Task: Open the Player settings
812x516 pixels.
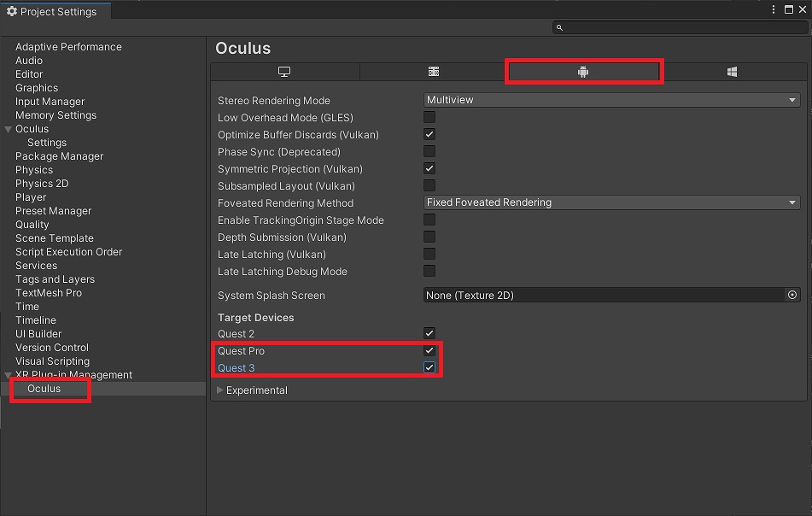Action: (31, 197)
